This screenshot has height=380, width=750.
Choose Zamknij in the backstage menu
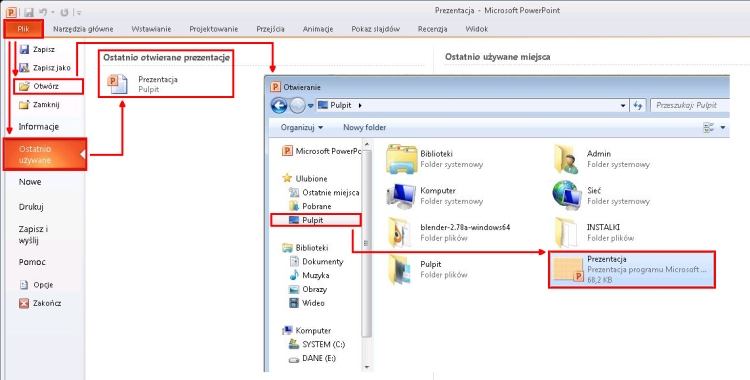39,104
